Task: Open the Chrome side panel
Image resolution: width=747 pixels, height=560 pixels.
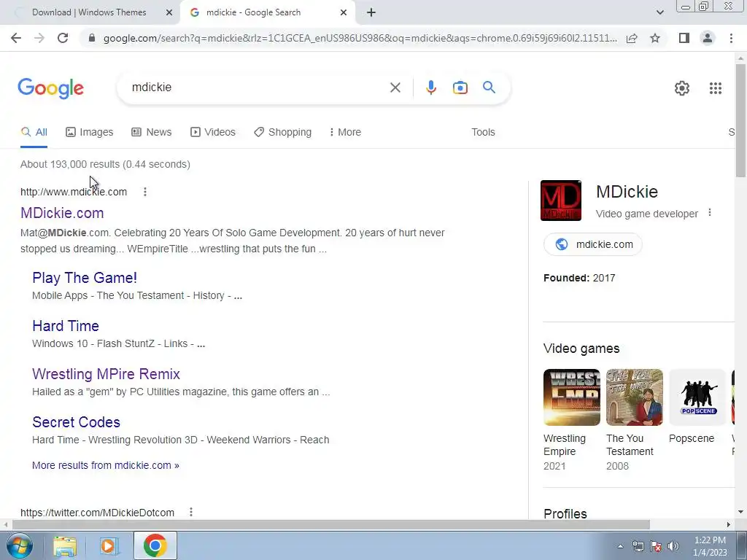Action: pos(684,38)
